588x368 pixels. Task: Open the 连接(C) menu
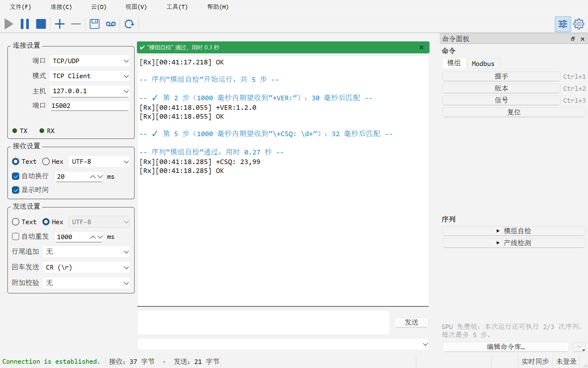61,7
